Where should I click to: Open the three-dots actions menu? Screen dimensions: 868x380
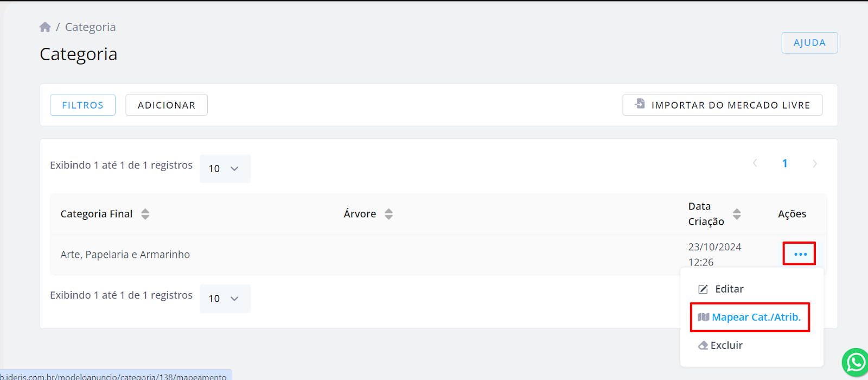click(800, 254)
